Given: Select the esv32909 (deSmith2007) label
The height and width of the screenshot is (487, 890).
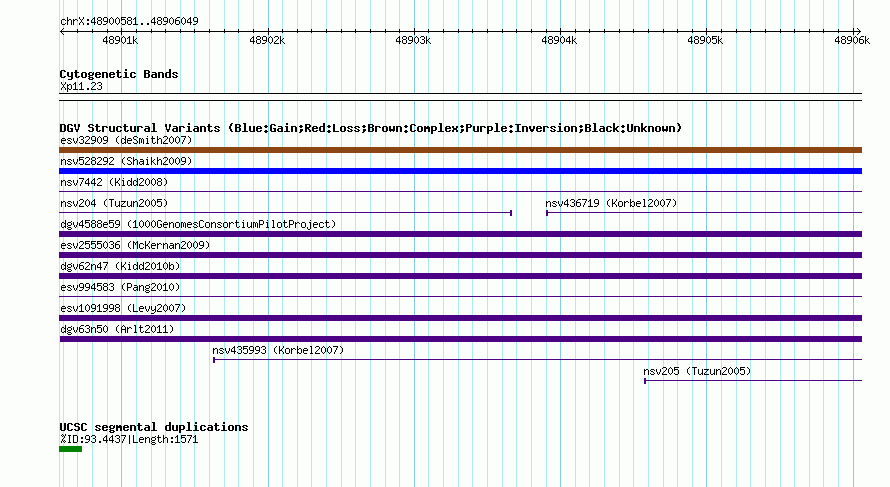Looking at the screenshot, I should click(126, 140).
